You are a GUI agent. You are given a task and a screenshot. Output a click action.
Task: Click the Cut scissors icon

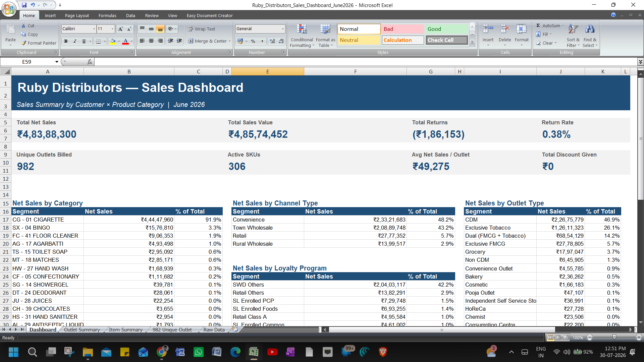pyautogui.click(x=23, y=25)
